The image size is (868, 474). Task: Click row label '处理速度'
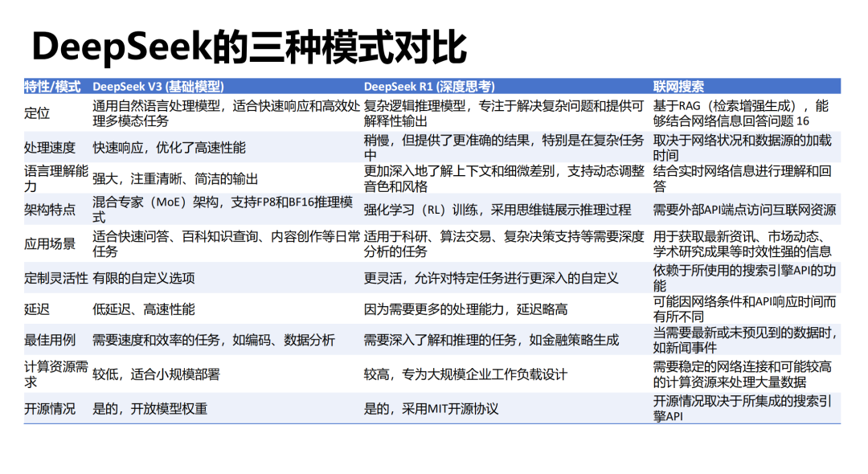coord(49,148)
